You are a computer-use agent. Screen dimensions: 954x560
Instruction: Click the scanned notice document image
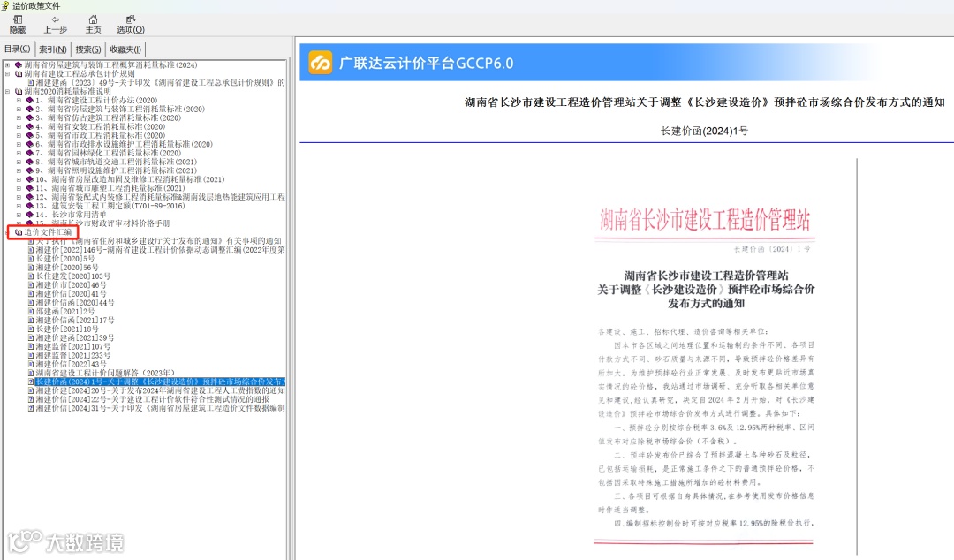(x=705, y=358)
